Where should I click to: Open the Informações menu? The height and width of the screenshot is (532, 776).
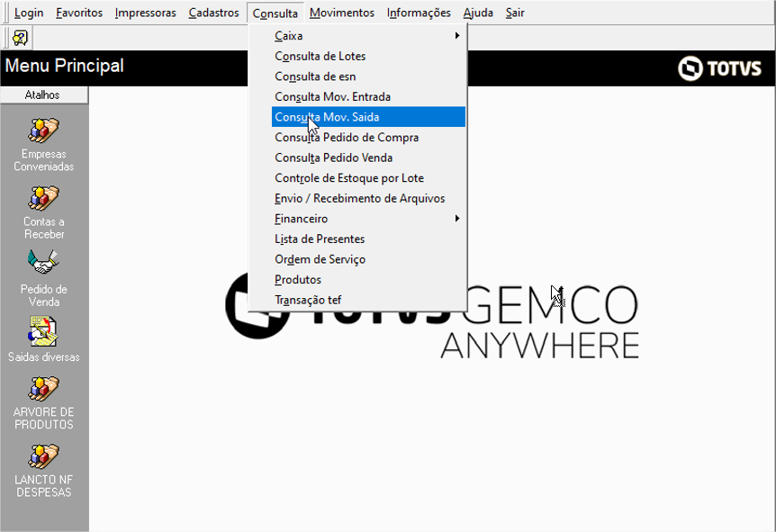tap(419, 13)
